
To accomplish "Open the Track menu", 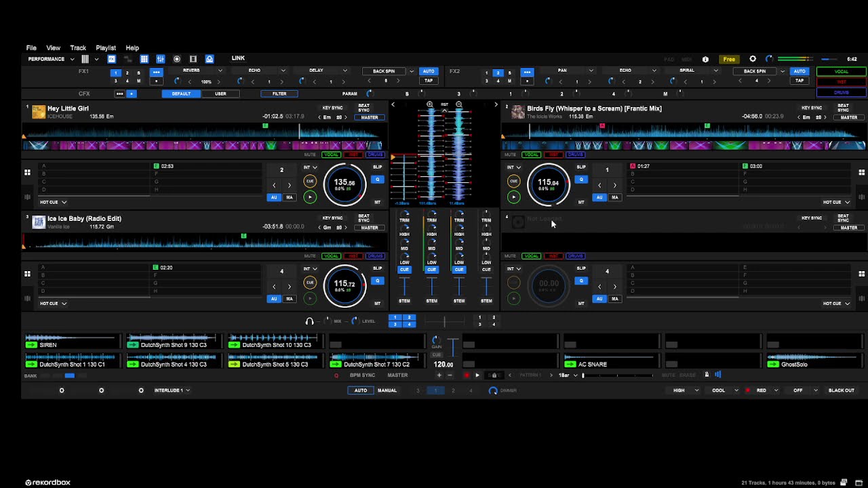I will pos(78,48).
